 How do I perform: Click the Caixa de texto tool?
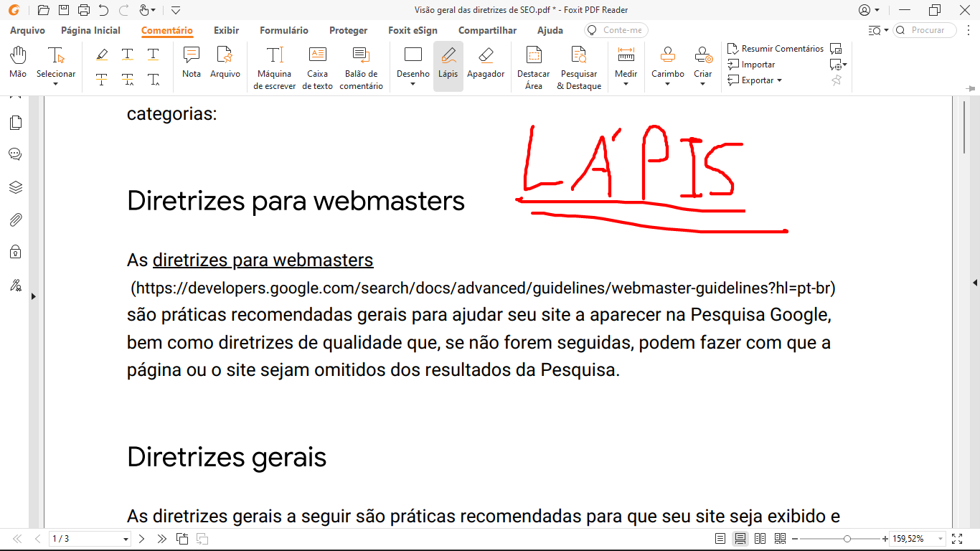point(317,68)
